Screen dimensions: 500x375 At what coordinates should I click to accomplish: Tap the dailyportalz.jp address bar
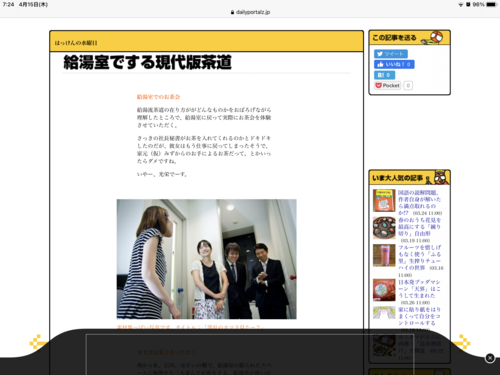250,12
